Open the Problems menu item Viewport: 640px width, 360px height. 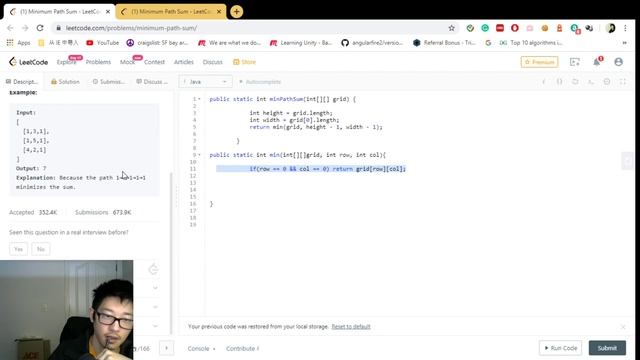(x=98, y=62)
